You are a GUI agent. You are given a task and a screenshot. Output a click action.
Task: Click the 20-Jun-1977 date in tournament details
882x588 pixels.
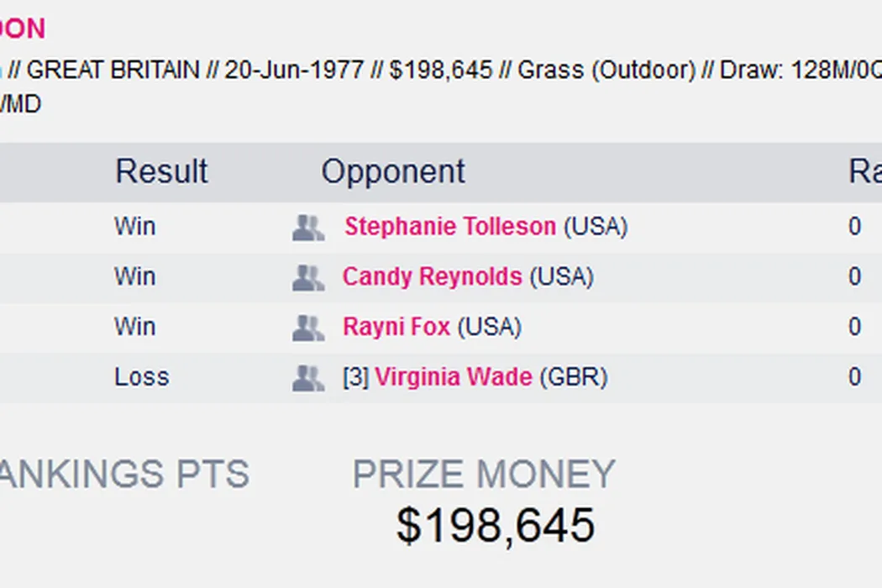click(x=294, y=70)
